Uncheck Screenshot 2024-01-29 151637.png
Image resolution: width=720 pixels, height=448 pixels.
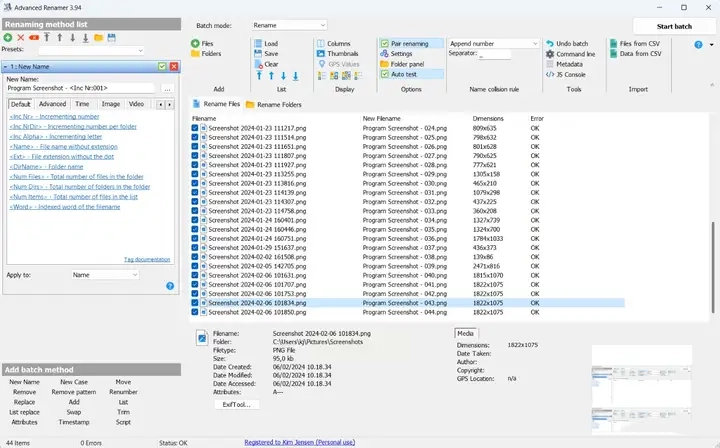pyautogui.click(x=195, y=247)
